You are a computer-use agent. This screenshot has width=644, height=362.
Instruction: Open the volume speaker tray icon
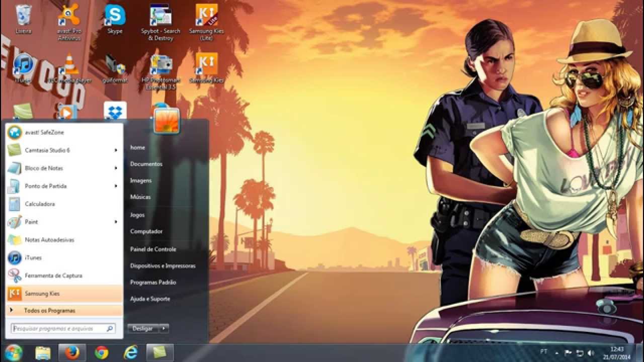(591, 353)
